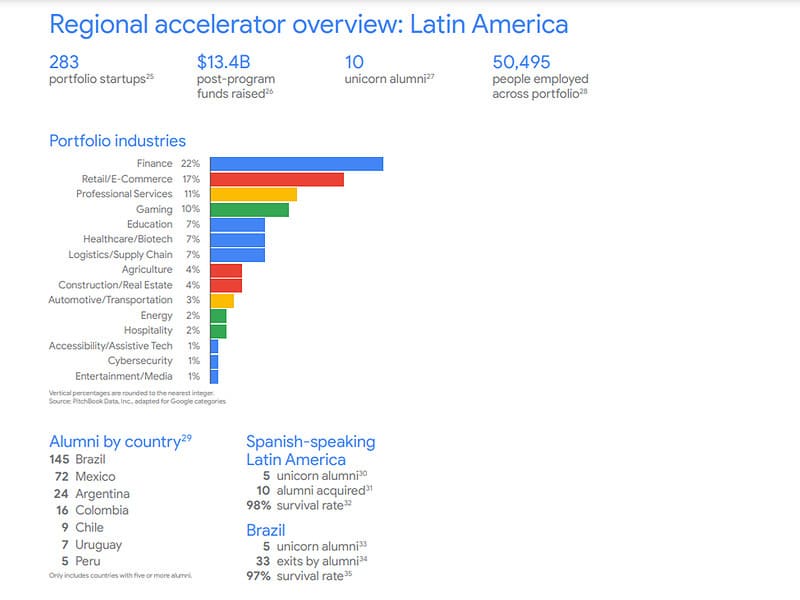
Task: Click the blue Finance bar
Action: [296, 164]
